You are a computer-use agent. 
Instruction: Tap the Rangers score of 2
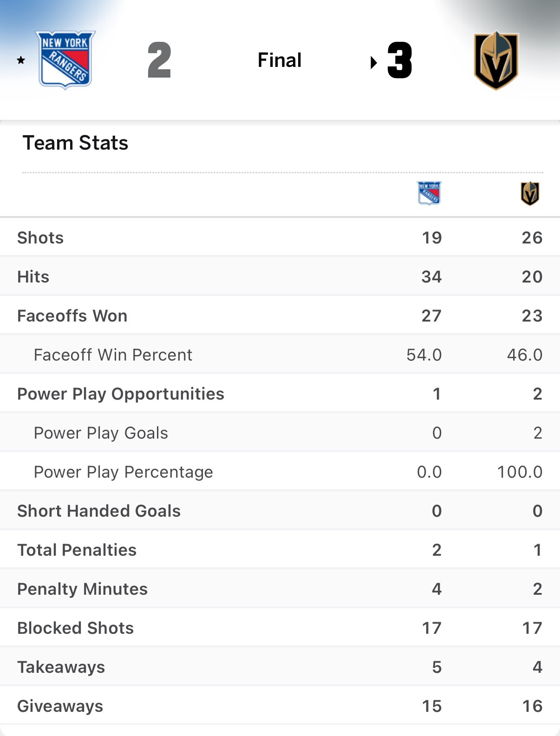pos(159,60)
